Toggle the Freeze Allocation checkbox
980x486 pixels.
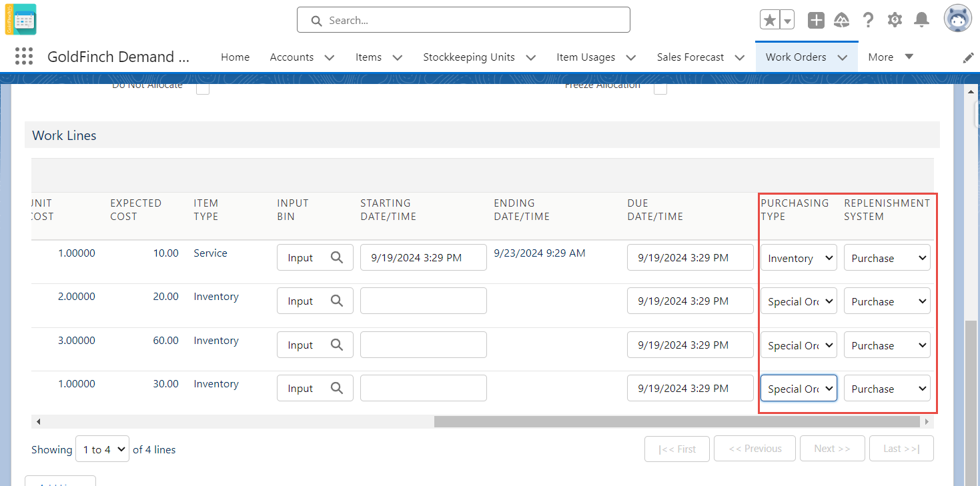pos(660,87)
